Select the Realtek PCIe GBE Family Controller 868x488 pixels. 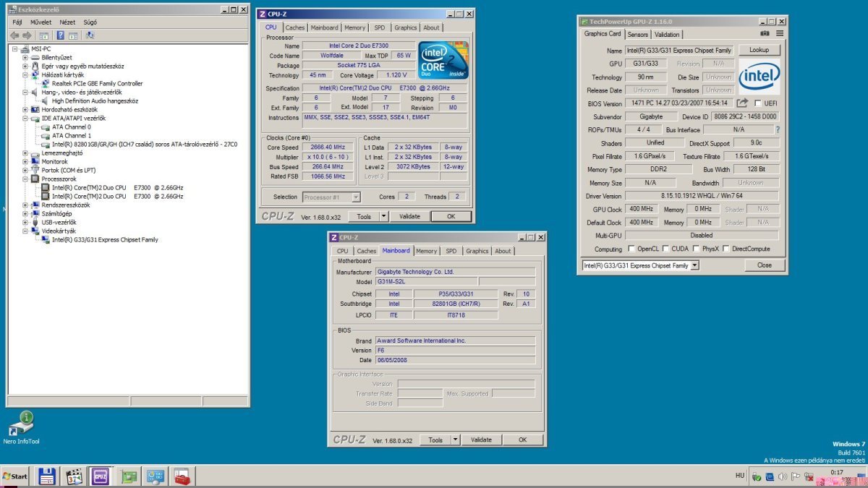pyautogui.click(x=97, y=83)
